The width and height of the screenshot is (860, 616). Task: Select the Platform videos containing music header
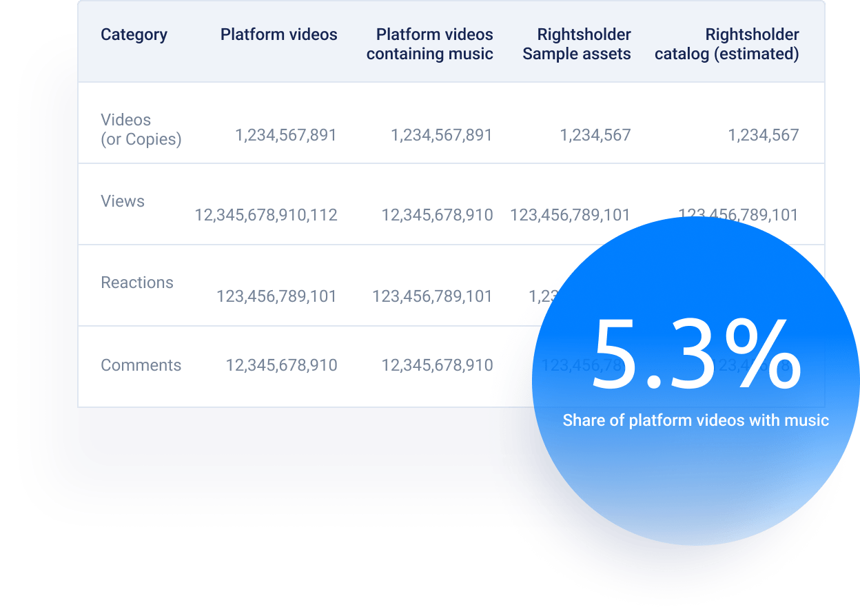[431, 44]
